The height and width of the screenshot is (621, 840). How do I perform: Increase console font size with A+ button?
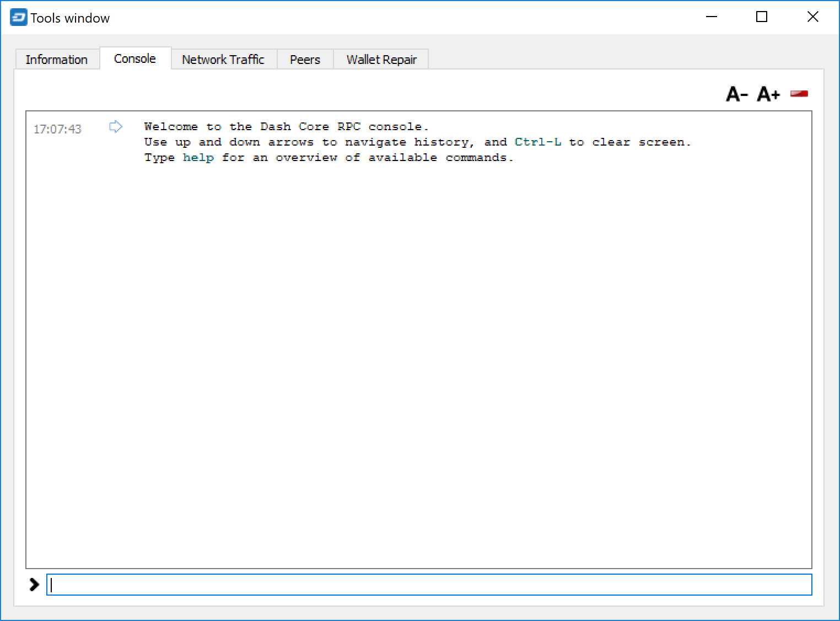pyautogui.click(x=768, y=94)
